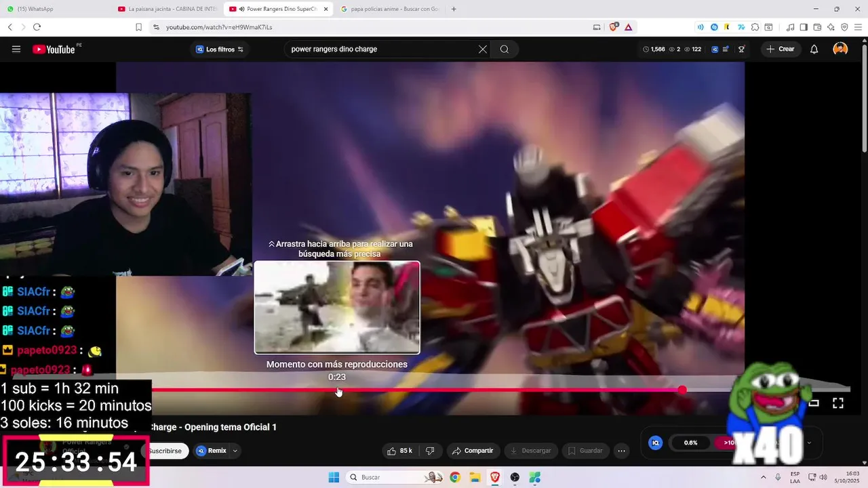This screenshot has width=868, height=488.
Task: Open Los filtros vidIQ filter button
Action: click(x=220, y=49)
